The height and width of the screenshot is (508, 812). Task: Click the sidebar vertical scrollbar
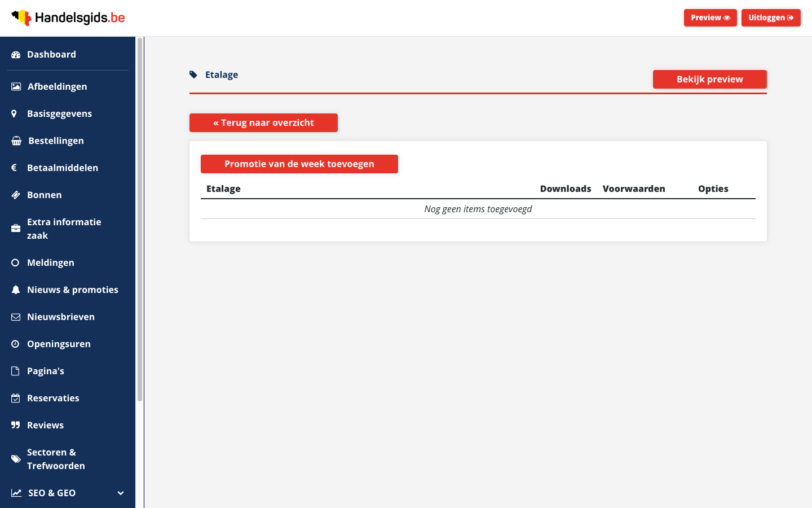140,220
